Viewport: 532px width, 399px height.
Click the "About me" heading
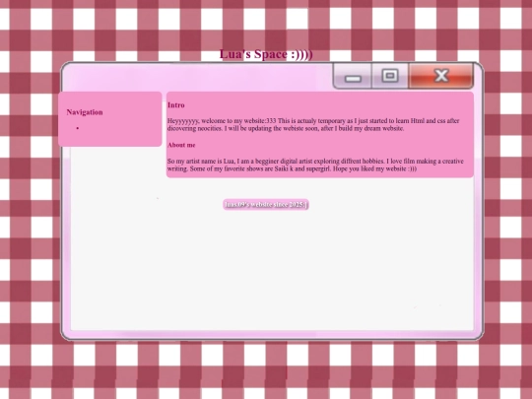pyautogui.click(x=181, y=145)
